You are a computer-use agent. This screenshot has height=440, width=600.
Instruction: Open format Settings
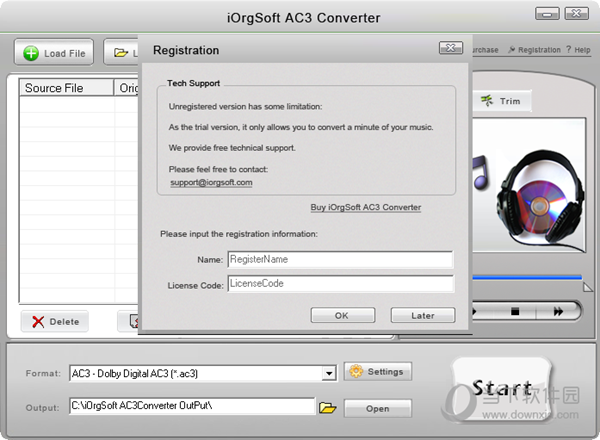[x=378, y=372]
